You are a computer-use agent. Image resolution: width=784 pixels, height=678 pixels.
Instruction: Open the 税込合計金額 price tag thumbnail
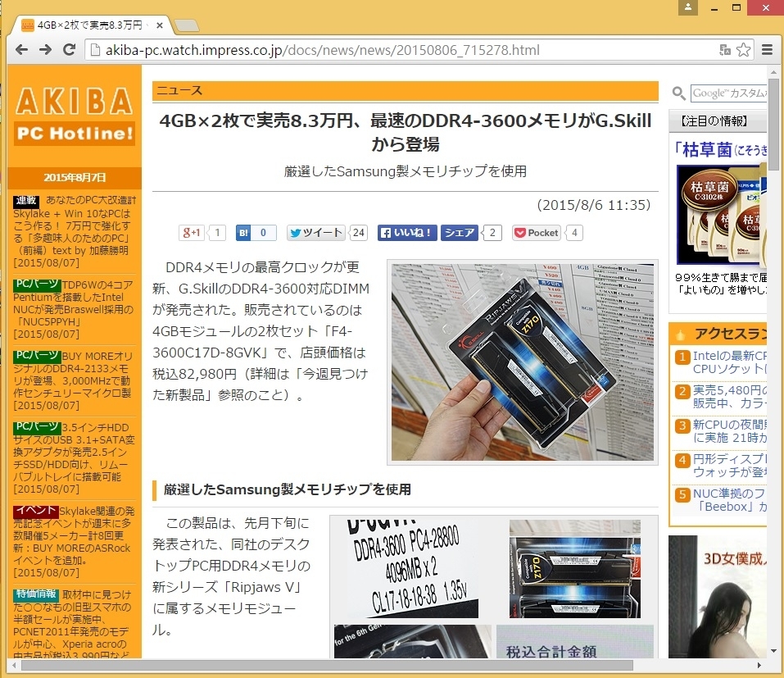click(575, 641)
